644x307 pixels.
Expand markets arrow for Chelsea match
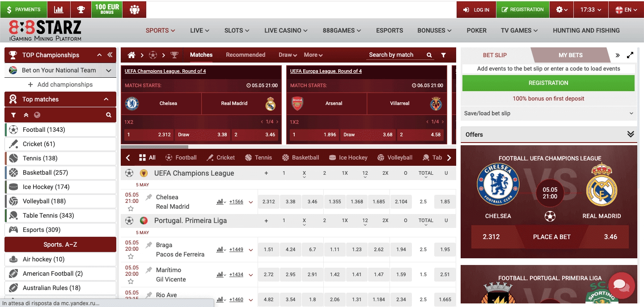click(251, 202)
